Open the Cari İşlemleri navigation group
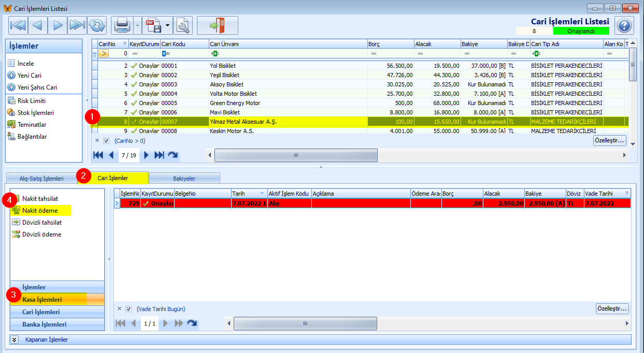Viewport: 644px width, 353px height. point(57,312)
